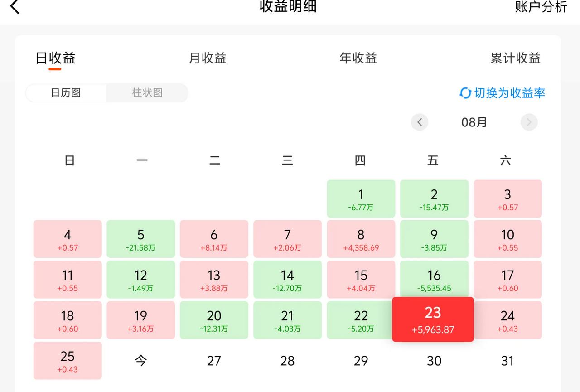Select day 4 cell
580x392 pixels.
pos(68,239)
